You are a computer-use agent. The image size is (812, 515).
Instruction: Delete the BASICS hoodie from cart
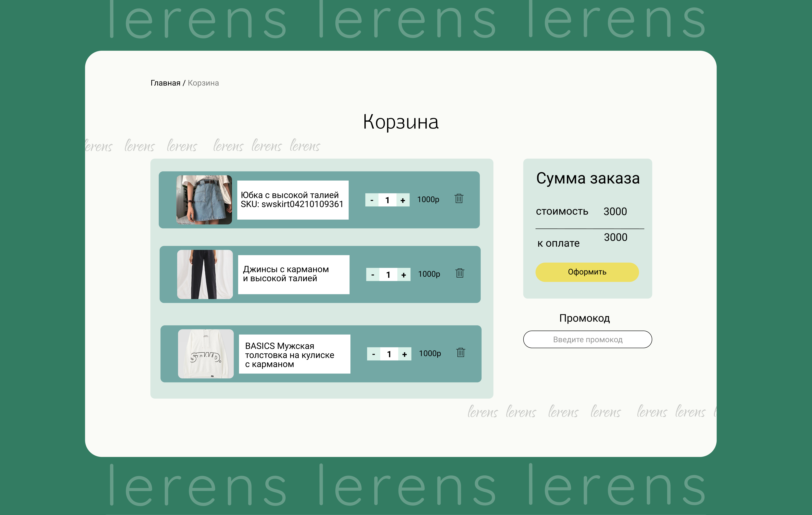461,352
